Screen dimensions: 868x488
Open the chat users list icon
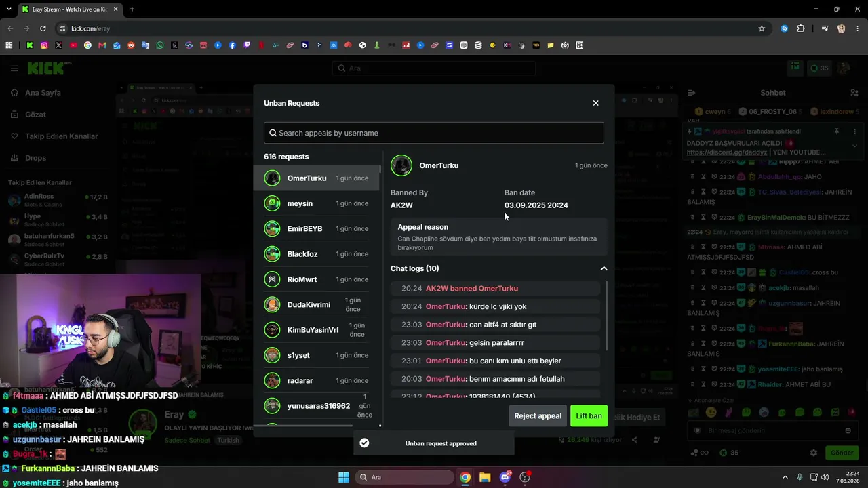coord(854,93)
